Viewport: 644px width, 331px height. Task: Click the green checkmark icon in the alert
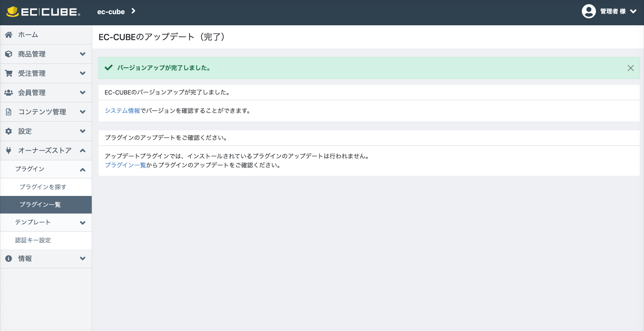(108, 68)
